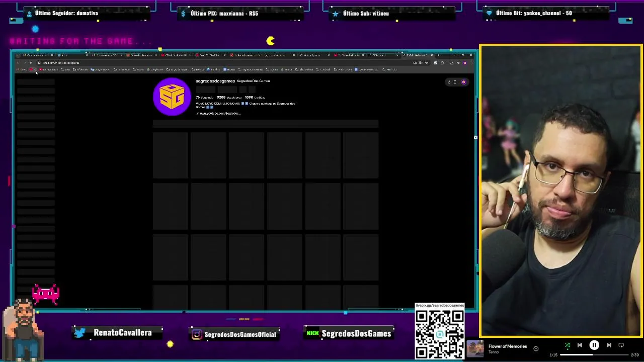Viewport: 644px width, 362px height.
Task: Open the youtube.com/Segredos profile link
Action: pyautogui.click(x=219, y=113)
